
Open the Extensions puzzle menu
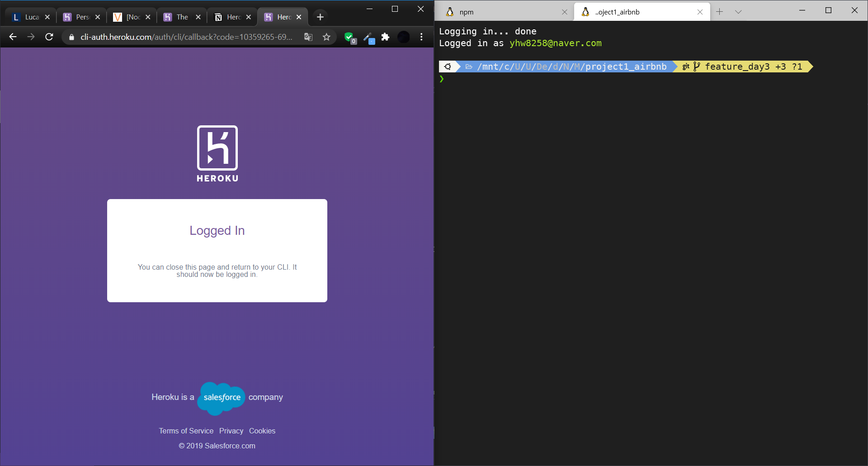[385, 37]
